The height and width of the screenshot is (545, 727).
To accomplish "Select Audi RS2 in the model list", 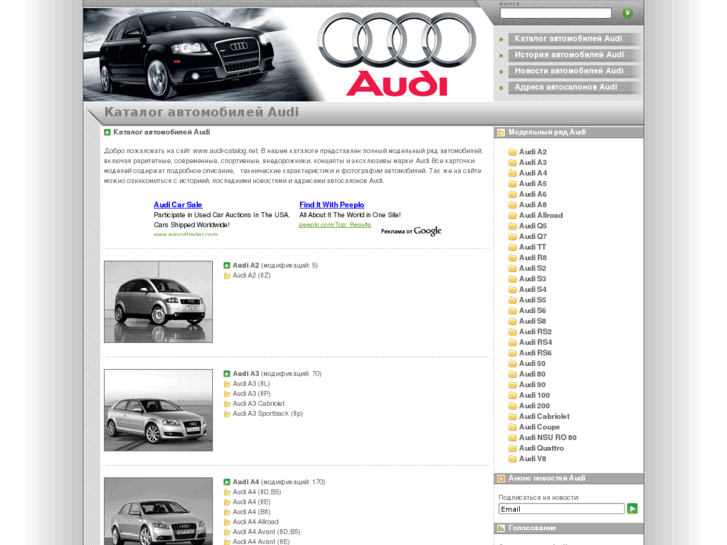I will (535, 332).
